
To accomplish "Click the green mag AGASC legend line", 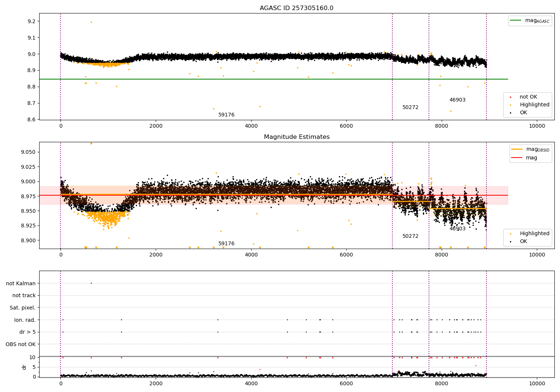I will coord(516,21).
